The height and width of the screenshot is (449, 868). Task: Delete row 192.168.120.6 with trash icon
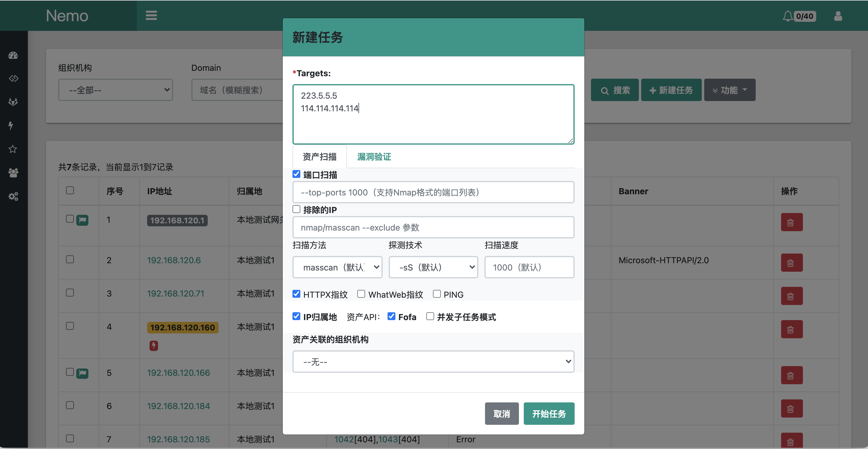click(x=791, y=263)
